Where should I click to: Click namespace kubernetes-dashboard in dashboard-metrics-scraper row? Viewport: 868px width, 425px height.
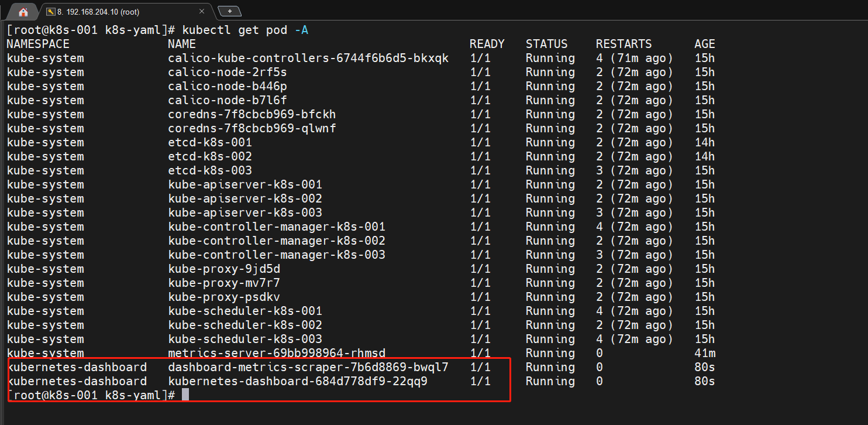tap(77, 367)
